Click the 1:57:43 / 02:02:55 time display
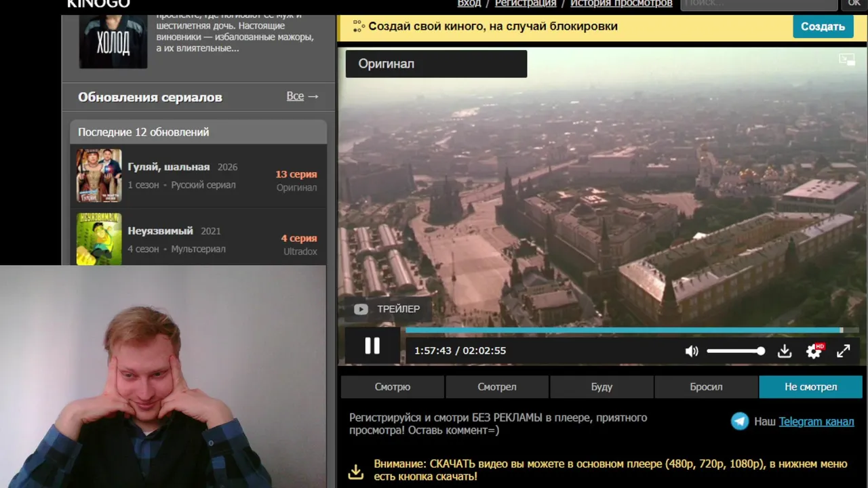 pos(460,351)
